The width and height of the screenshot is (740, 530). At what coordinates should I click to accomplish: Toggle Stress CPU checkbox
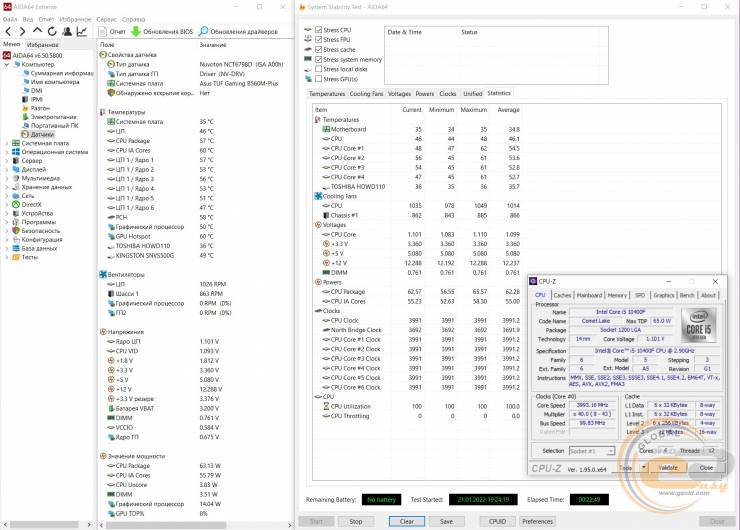point(319,30)
